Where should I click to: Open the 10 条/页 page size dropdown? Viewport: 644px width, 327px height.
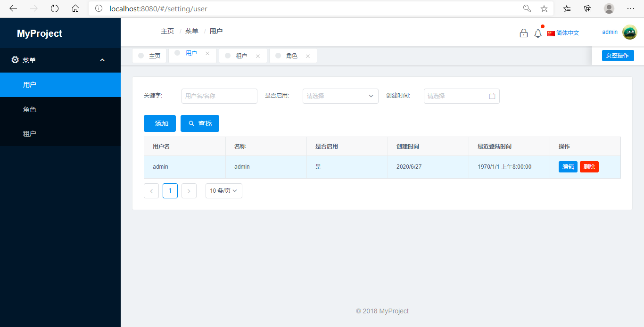[223, 191]
